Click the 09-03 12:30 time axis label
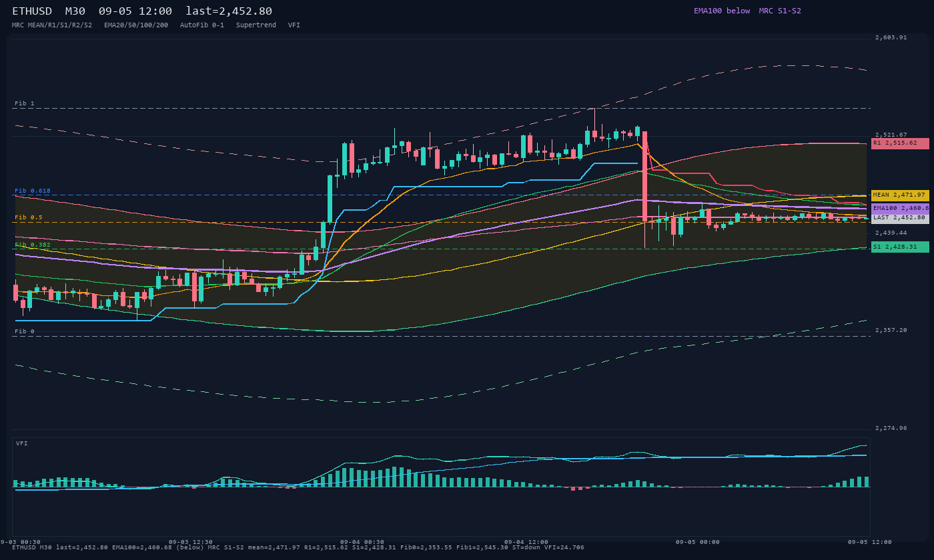 coord(191,542)
